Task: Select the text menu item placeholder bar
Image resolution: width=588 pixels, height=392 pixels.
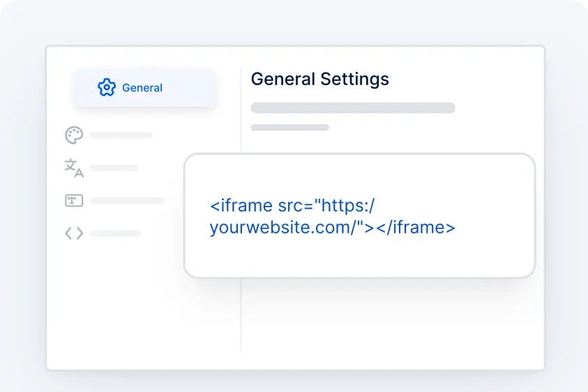Action: pos(128,201)
